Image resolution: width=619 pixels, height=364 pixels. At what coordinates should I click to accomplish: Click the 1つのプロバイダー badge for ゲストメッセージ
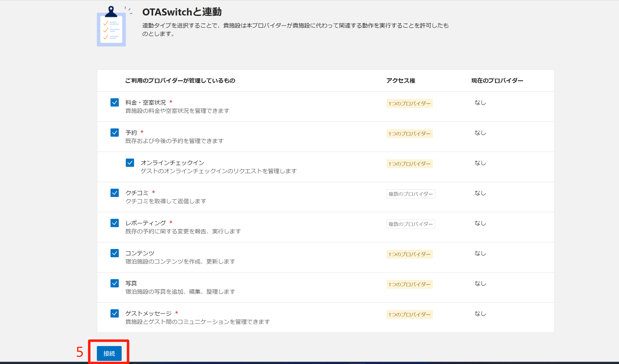pos(410,314)
